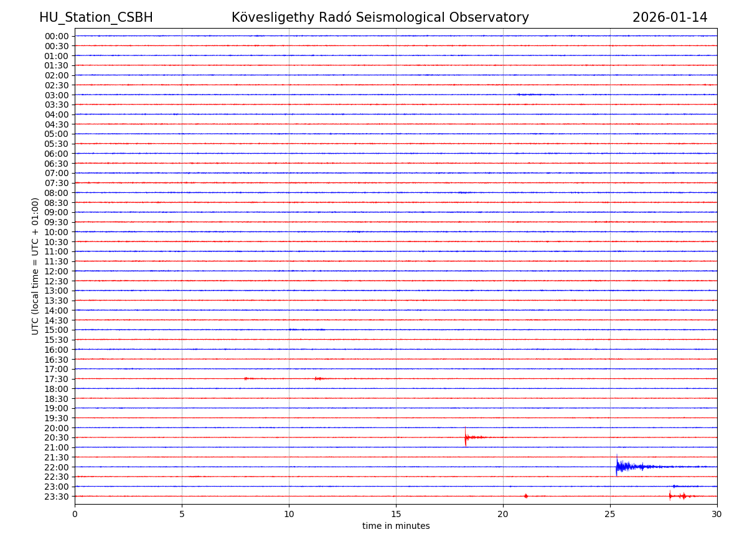Viewport: 747px width, 560px height.
Task: Click the 00:00 row time label
Action: 57,36
